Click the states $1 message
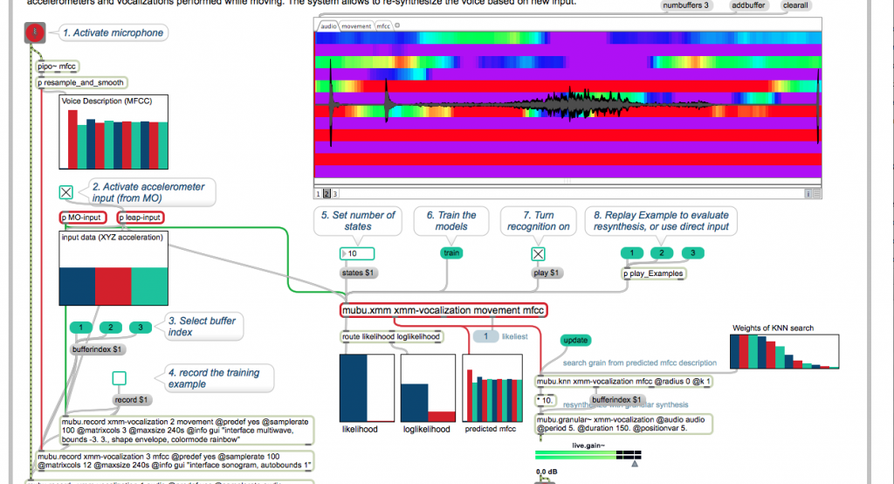894x484 pixels. [357, 273]
